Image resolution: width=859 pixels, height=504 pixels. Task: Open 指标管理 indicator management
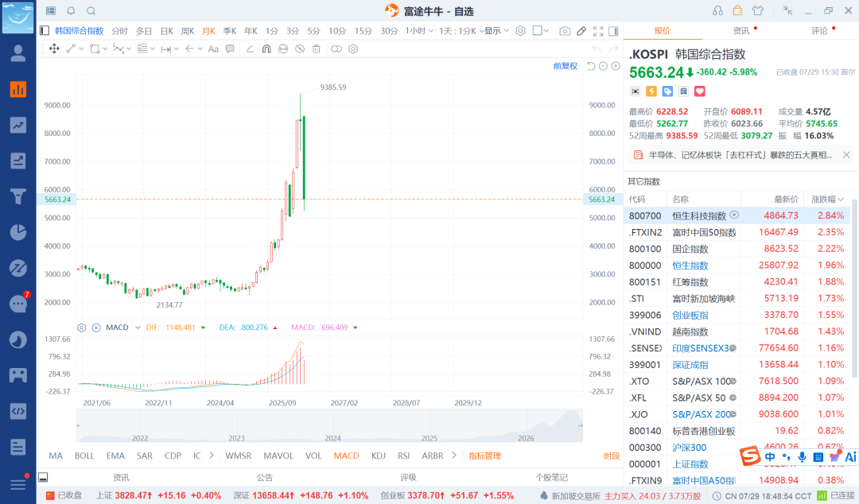(485, 456)
